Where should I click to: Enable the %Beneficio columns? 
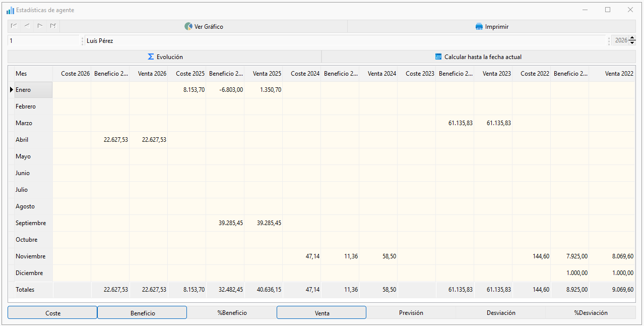click(232, 313)
